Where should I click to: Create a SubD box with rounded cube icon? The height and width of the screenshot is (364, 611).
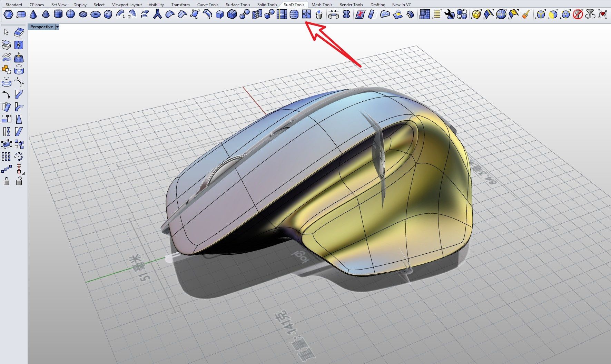coord(108,14)
